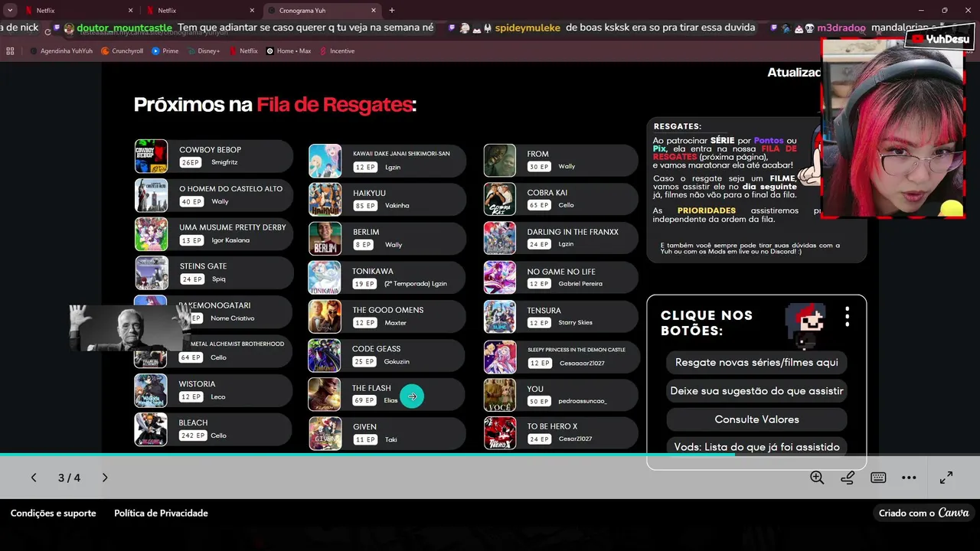Screen dimensions: 980x551
Task: Click the Wistoria poster thumbnail
Action: click(x=151, y=390)
